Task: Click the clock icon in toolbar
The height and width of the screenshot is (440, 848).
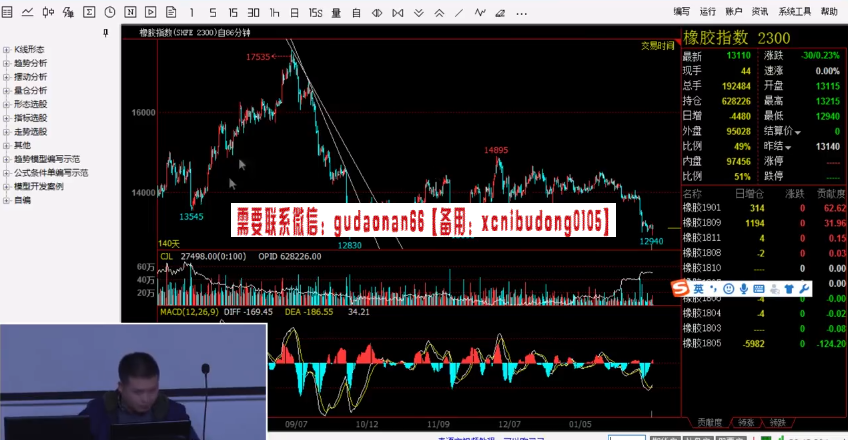Action: (x=110, y=12)
